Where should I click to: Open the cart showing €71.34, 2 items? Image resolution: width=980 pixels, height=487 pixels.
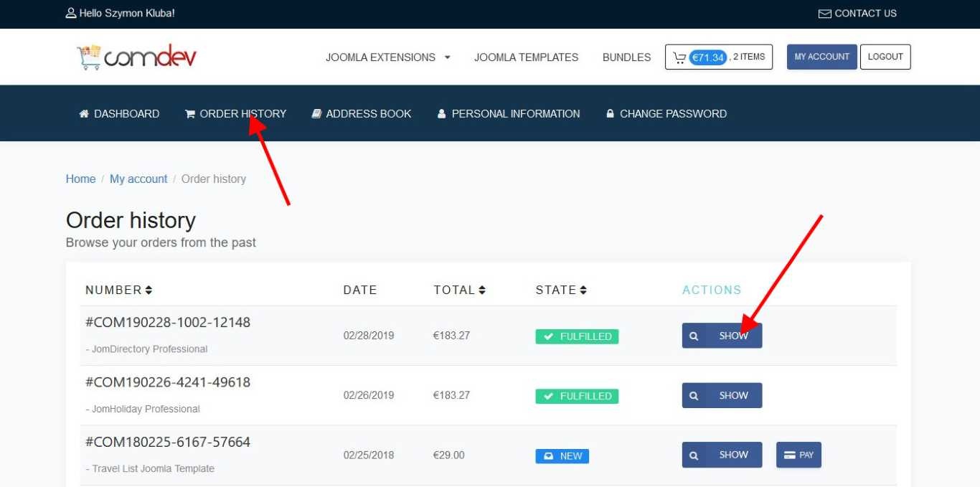pyautogui.click(x=719, y=57)
